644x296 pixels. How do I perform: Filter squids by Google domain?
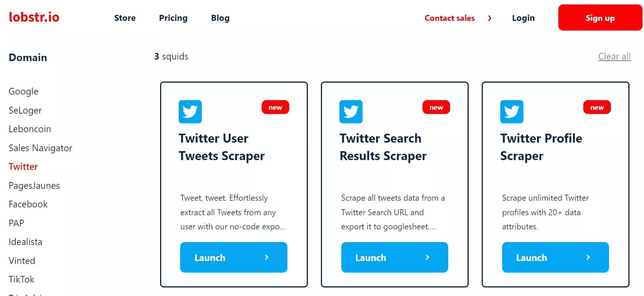pos(23,92)
